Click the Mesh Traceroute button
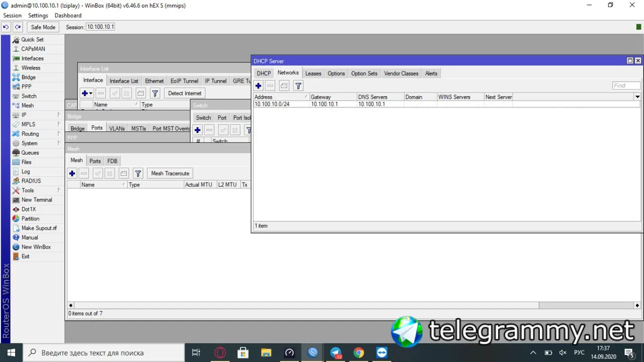Image resolution: width=644 pixels, height=362 pixels. (x=170, y=173)
